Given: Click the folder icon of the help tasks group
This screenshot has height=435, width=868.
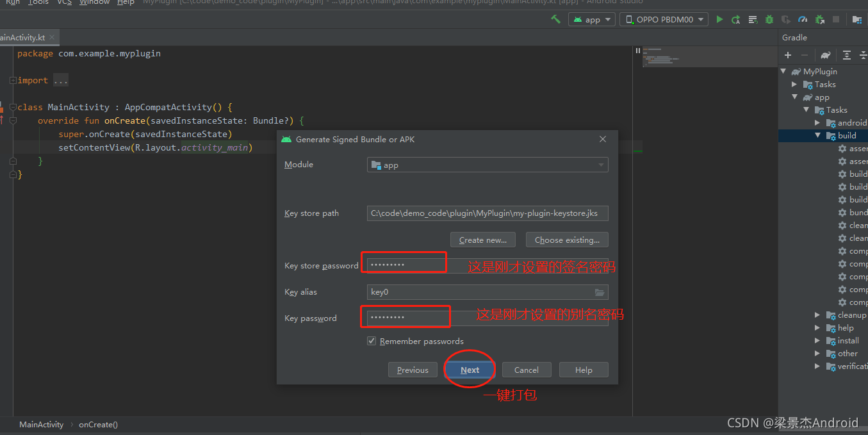Looking at the screenshot, I should [830, 328].
